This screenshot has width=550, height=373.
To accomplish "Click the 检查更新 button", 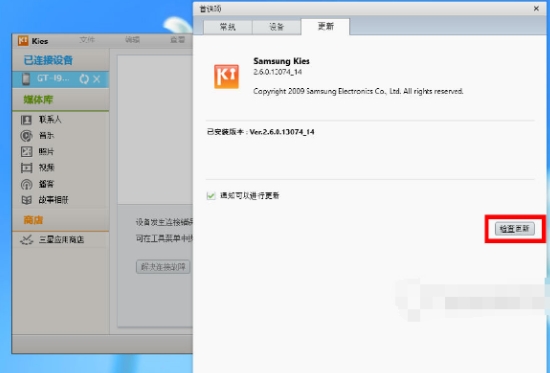I will point(515,229).
